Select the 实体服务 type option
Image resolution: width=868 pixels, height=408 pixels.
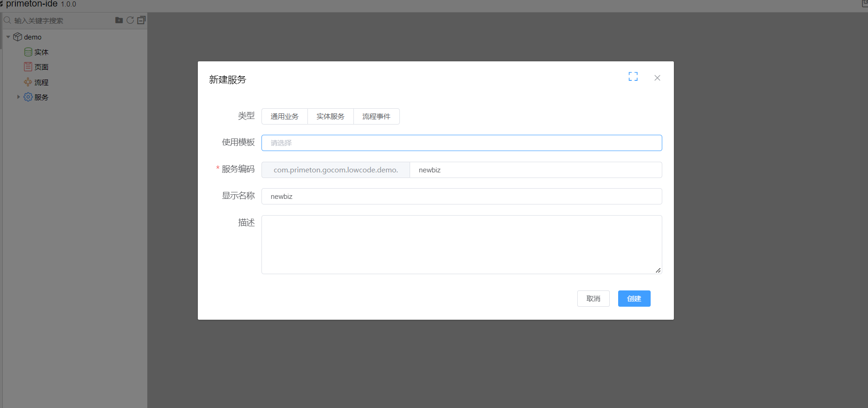coord(331,117)
